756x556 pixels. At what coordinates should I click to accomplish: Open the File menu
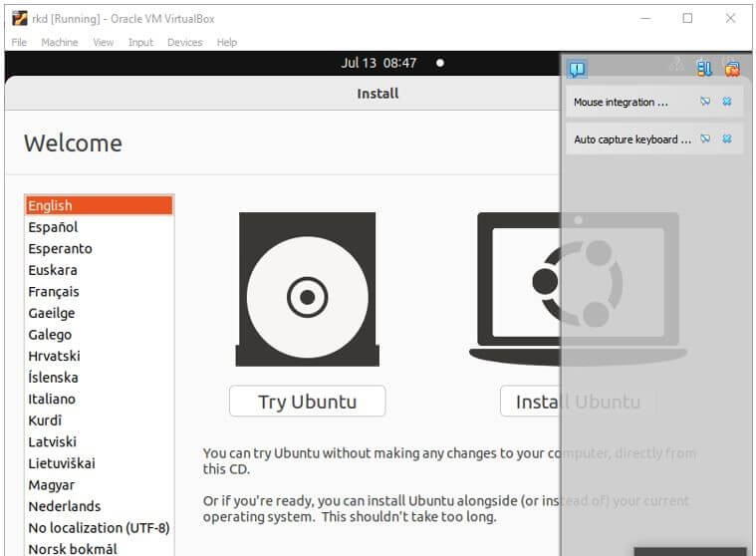(x=19, y=43)
